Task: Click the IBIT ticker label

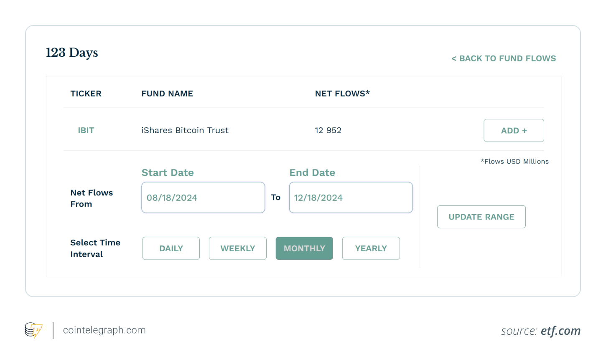Action: tap(86, 130)
